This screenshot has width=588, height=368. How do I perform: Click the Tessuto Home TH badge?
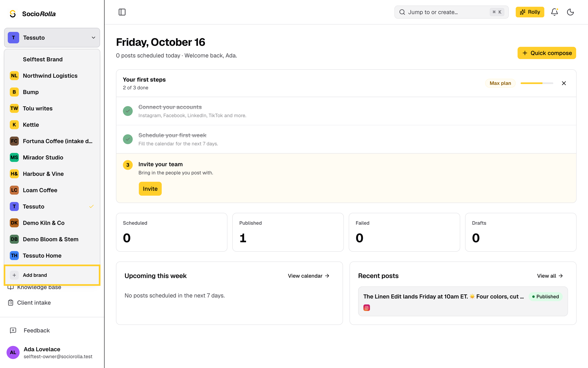(14, 256)
